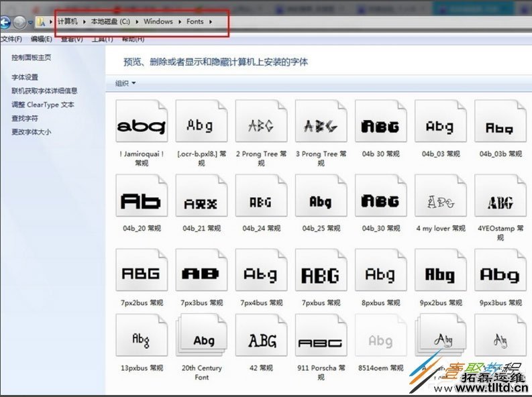Click the 计算机 breadcrumb segment
Viewport: 532px width, 397px height.
[68, 21]
